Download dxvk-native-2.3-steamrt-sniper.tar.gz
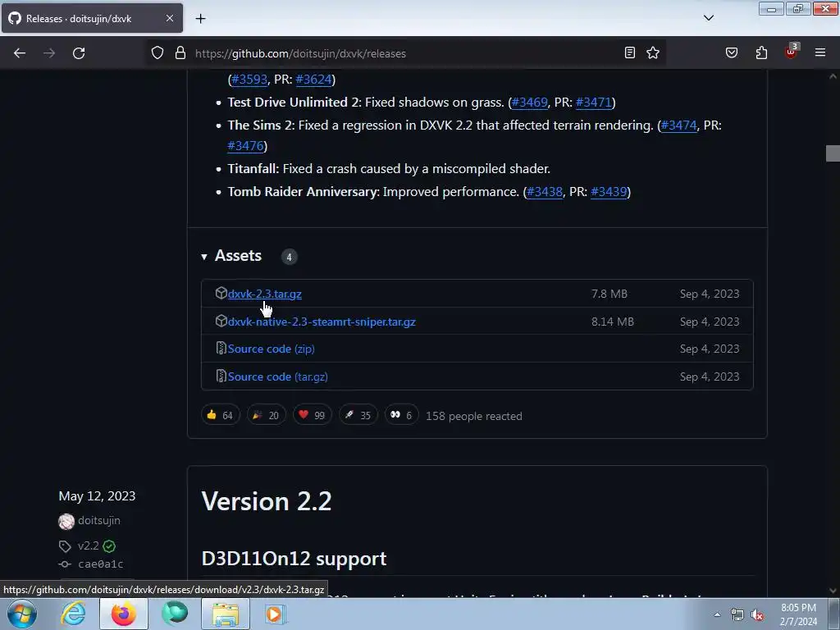 click(x=322, y=322)
